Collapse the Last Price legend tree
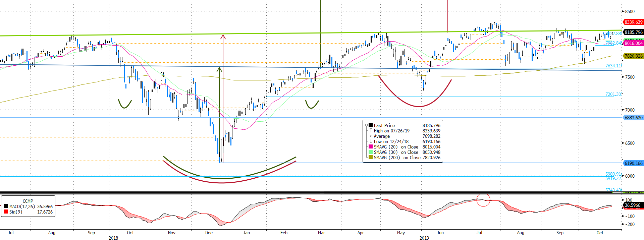The height and width of the screenshot is (240, 644). coord(366,125)
